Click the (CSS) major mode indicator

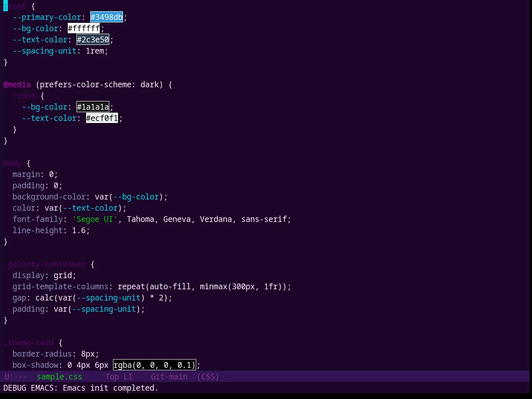208,377
